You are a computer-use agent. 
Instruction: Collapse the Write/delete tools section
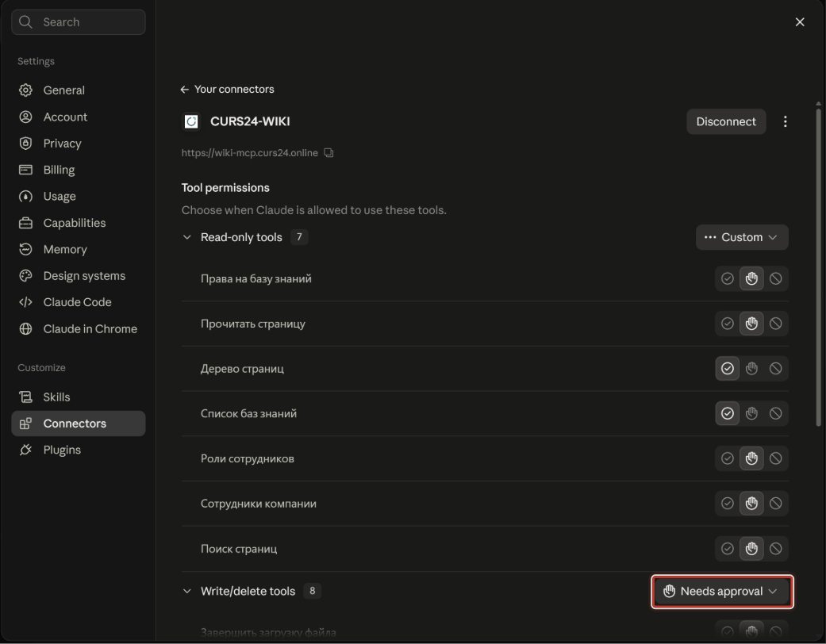[187, 592]
